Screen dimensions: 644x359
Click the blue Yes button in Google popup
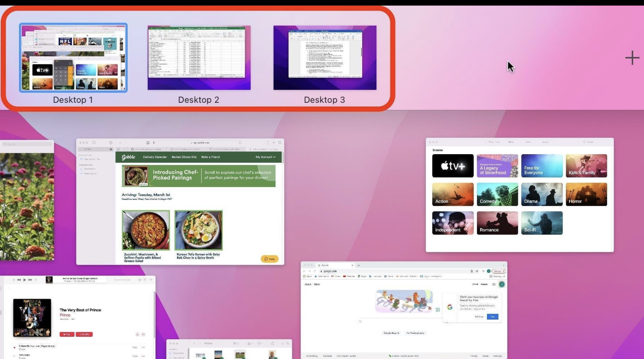[492, 317]
